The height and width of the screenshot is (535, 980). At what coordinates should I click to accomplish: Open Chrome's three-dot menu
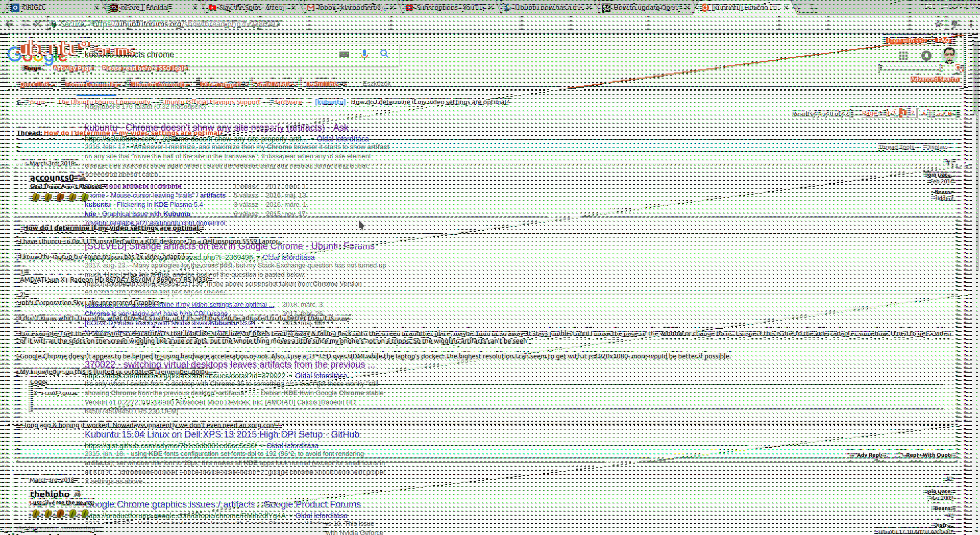[x=970, y=24]
